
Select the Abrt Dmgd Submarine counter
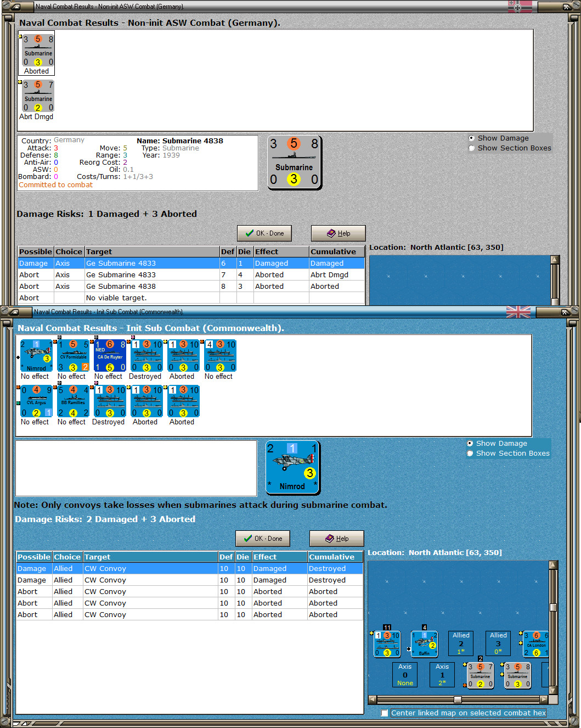click(38, 96)
